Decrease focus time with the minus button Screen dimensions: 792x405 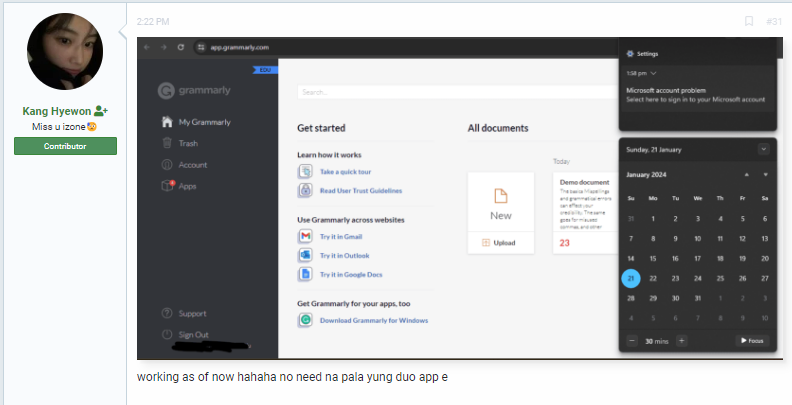[632, 341]
